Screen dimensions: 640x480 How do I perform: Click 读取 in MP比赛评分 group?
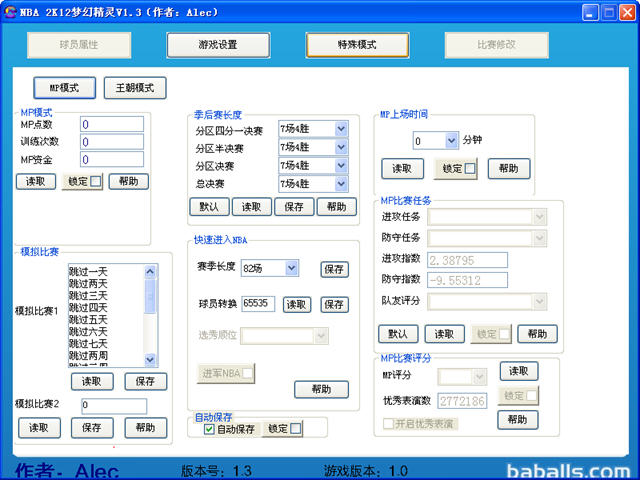pyautogui.click(x=519, y=371)
